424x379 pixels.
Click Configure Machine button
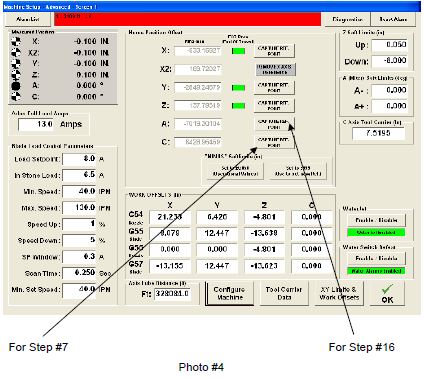(x=229, y=293)
